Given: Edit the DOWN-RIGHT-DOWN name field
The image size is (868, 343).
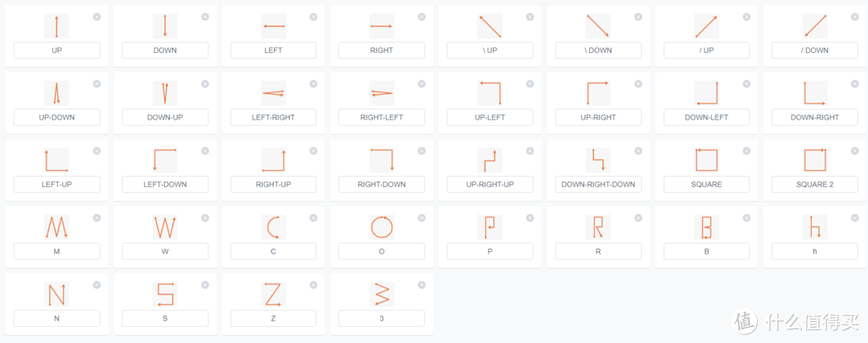Looking at the screenshot, I should click(599, 184).
